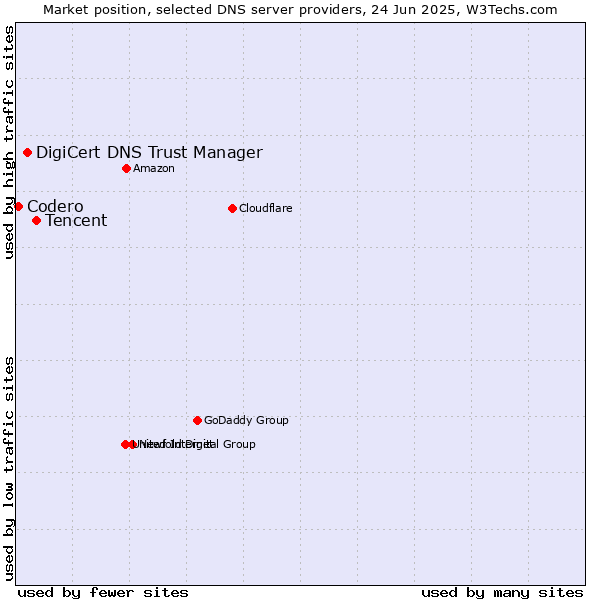
Task: Select the 'GoDaddy Group' label text
Action: [x=246, y=421]
